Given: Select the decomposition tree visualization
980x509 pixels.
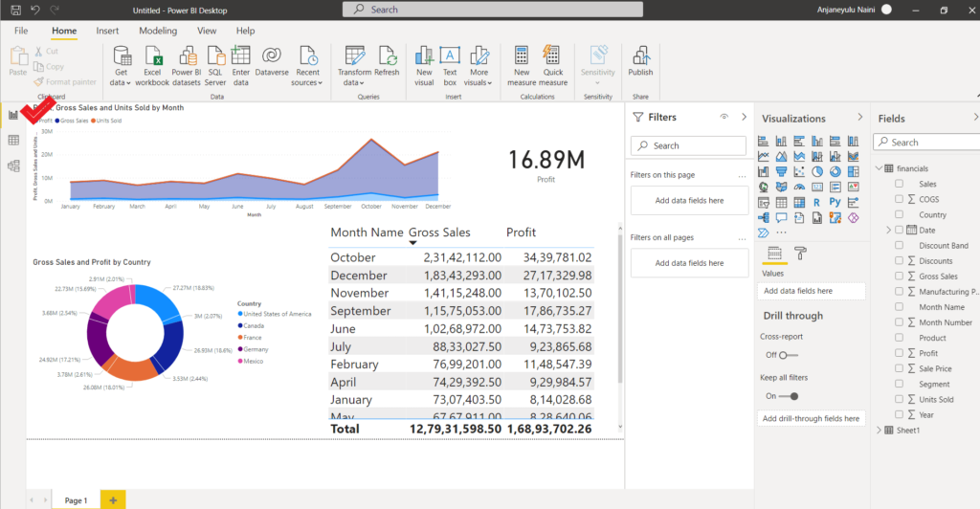Looking at the screenshot, I should tap(763, 217).
